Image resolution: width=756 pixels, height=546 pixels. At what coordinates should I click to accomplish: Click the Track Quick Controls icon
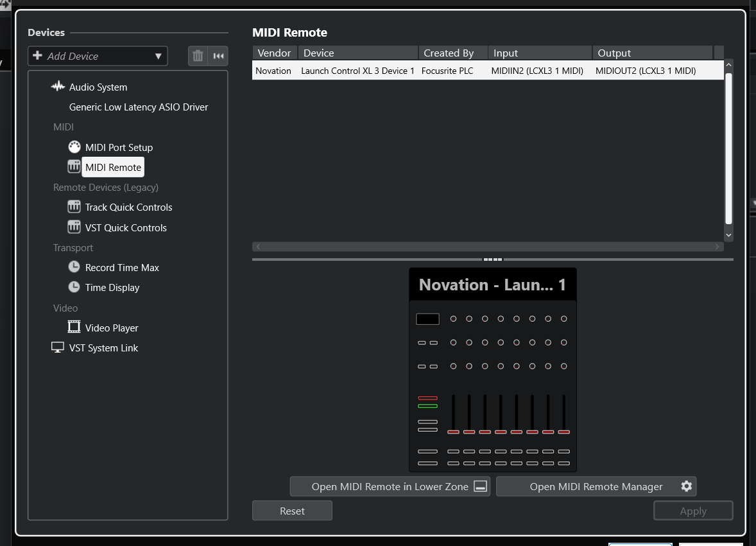click(74, 207)
